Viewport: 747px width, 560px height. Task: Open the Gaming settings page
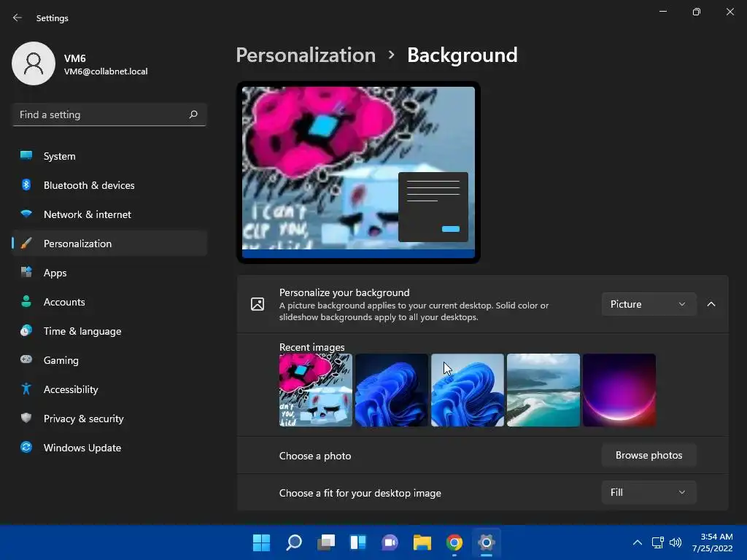109,360
